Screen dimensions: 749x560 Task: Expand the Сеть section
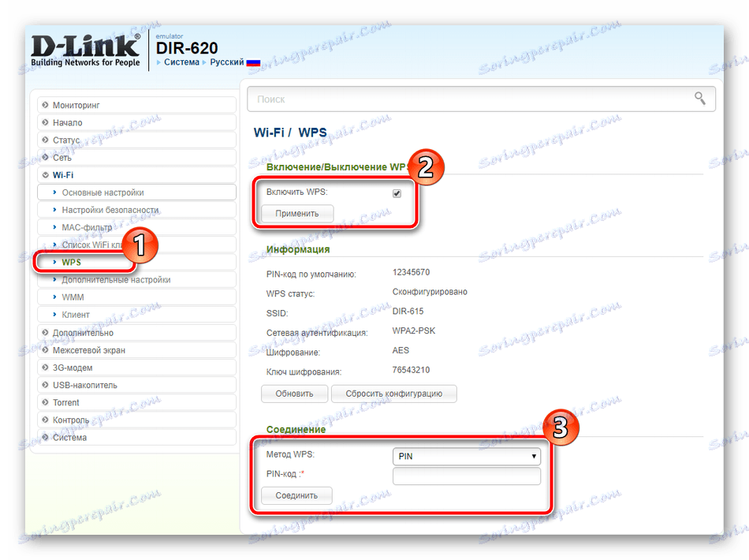[136, 158]
